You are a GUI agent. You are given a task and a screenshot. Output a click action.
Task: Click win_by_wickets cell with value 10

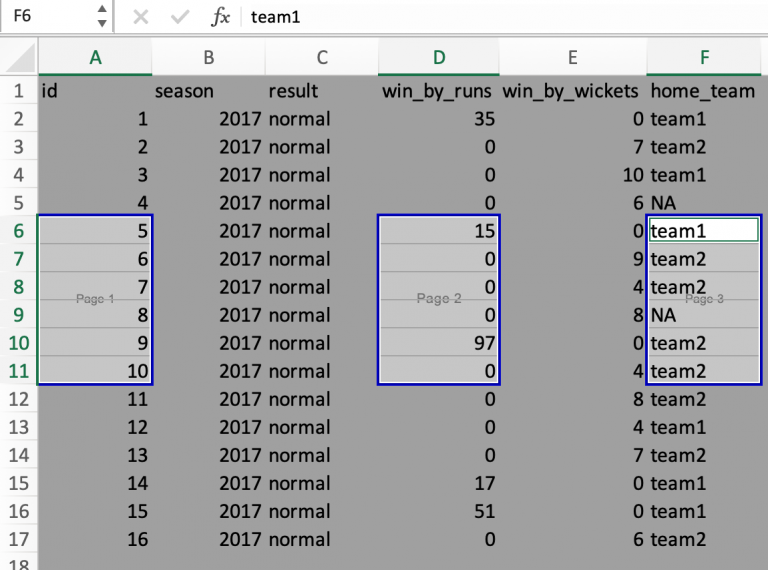tap(573, 175)
